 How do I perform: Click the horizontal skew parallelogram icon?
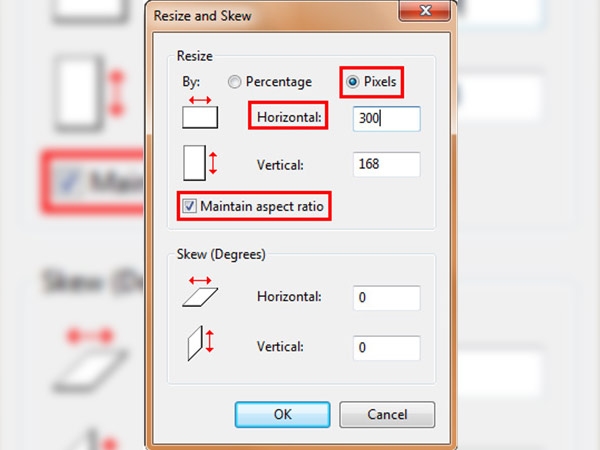(x=200, y=292)
